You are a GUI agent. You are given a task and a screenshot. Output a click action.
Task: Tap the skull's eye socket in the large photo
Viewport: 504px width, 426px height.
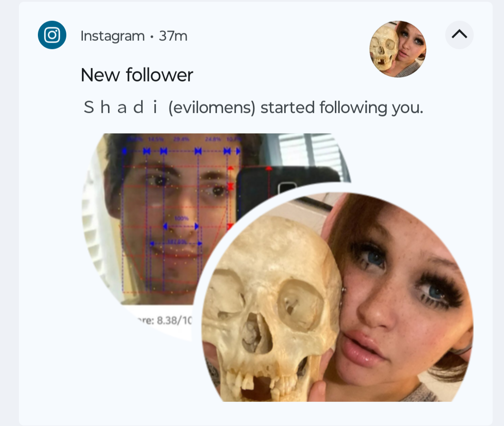coord(299,305)
